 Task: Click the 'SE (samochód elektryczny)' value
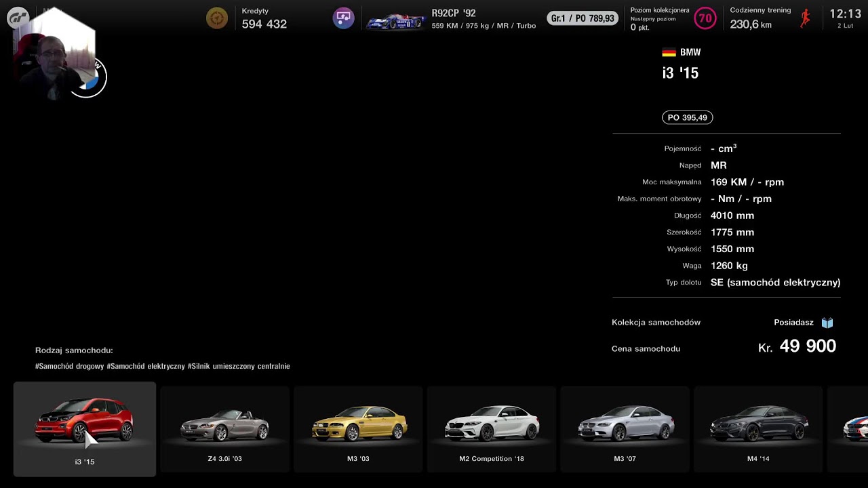click(775, 283)
